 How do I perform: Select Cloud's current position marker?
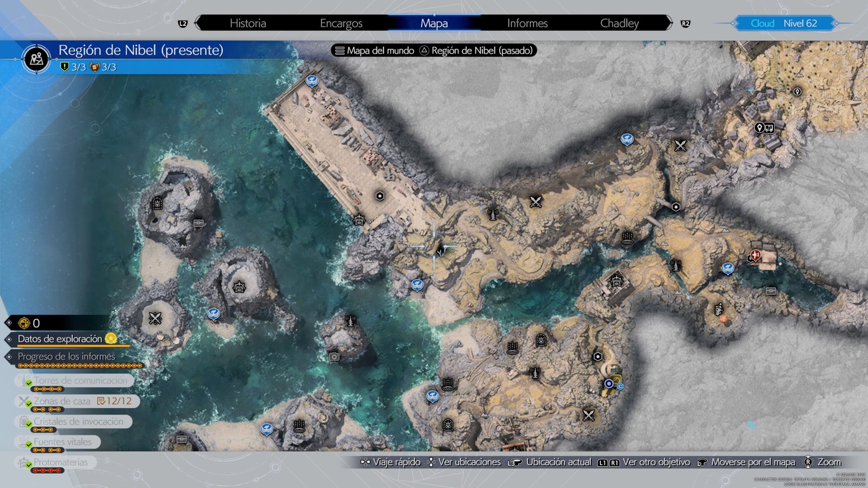pos(609,384)
